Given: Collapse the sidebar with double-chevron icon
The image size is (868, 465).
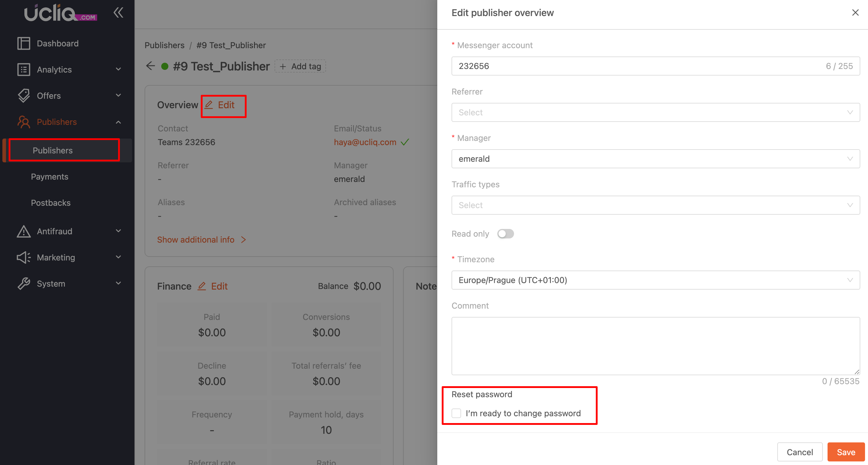Looking at the screenshot, I should click(x=118, y=13).
